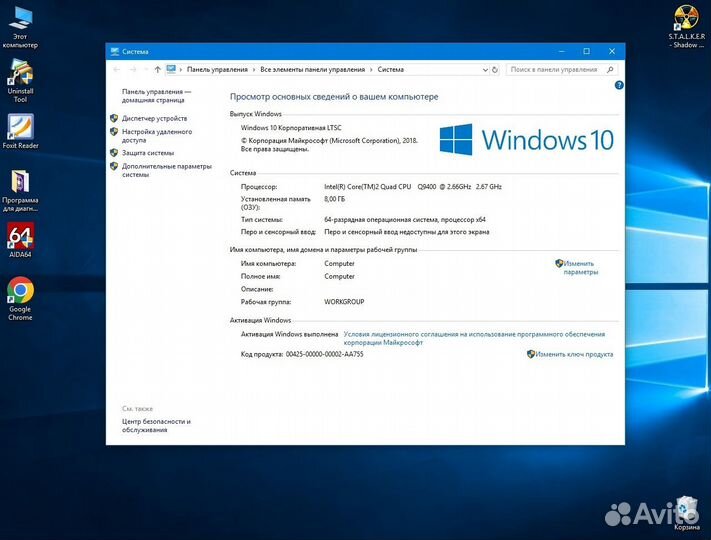
Task: Open Панель управления — домашняя страница
Action: 156,96
